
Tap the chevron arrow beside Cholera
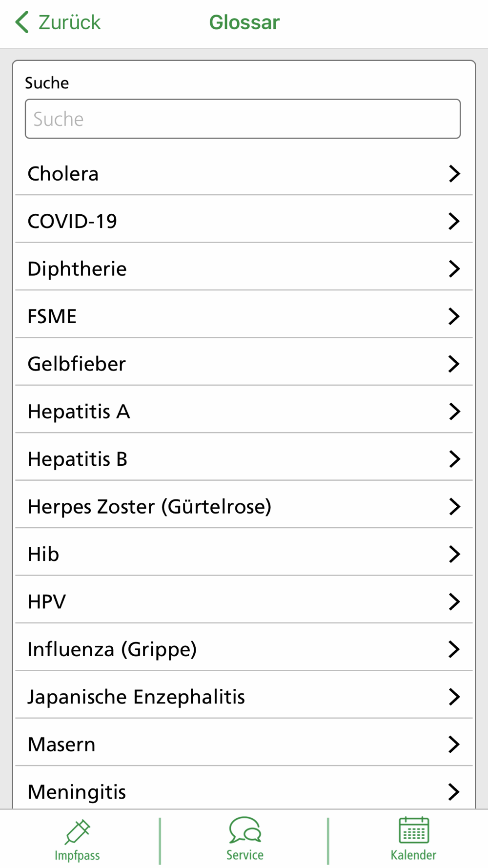click(454, 174)
